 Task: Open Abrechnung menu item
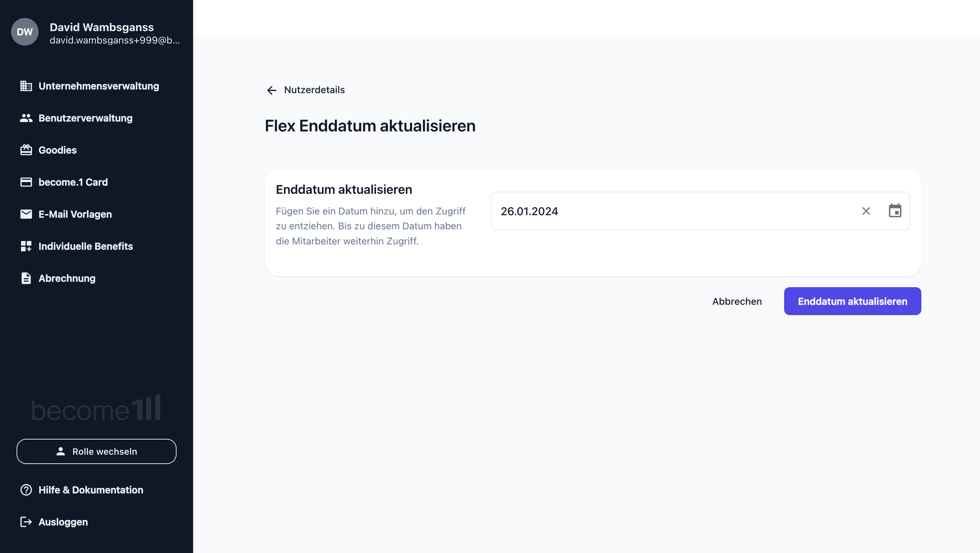click(67, 279)
